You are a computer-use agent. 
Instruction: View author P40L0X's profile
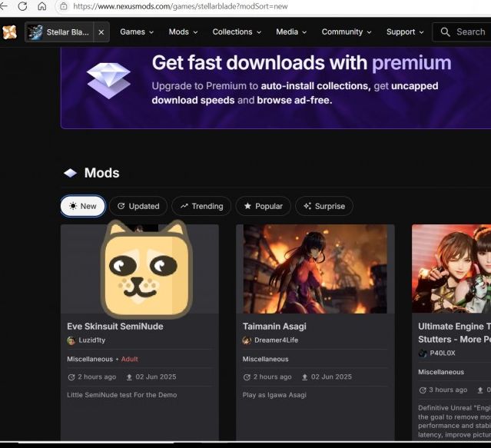coord(442,353)
